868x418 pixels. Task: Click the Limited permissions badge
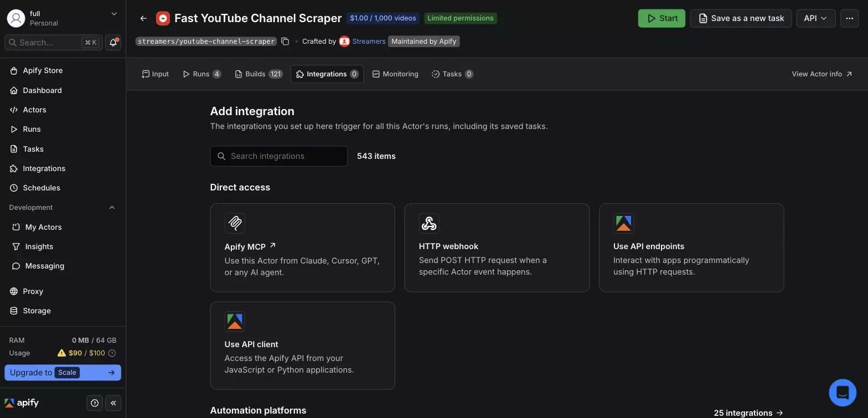[461, 18]
